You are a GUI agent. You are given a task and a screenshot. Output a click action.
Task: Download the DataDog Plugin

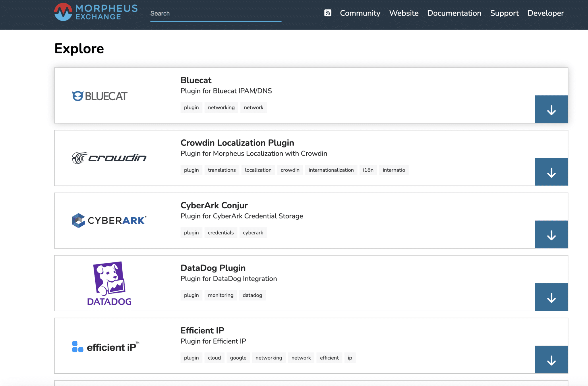pos(551,297)
